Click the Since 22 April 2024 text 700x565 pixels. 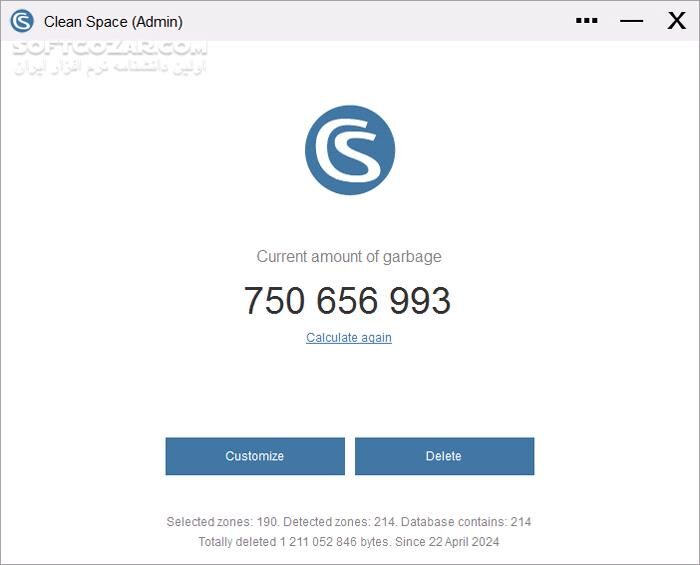click(x=447, y=542)
